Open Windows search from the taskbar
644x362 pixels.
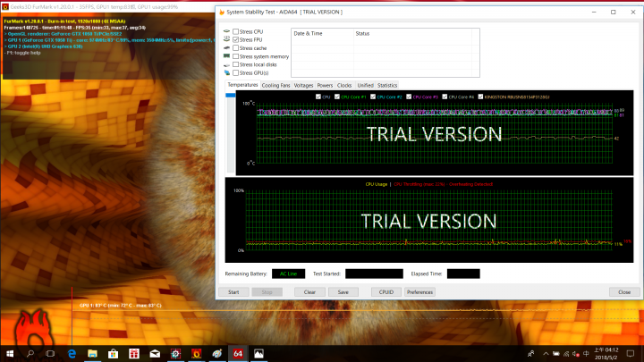tap(30, 353)
